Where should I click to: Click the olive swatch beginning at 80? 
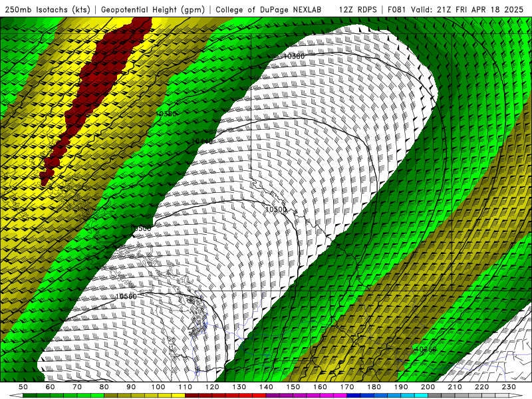point(111,396)
